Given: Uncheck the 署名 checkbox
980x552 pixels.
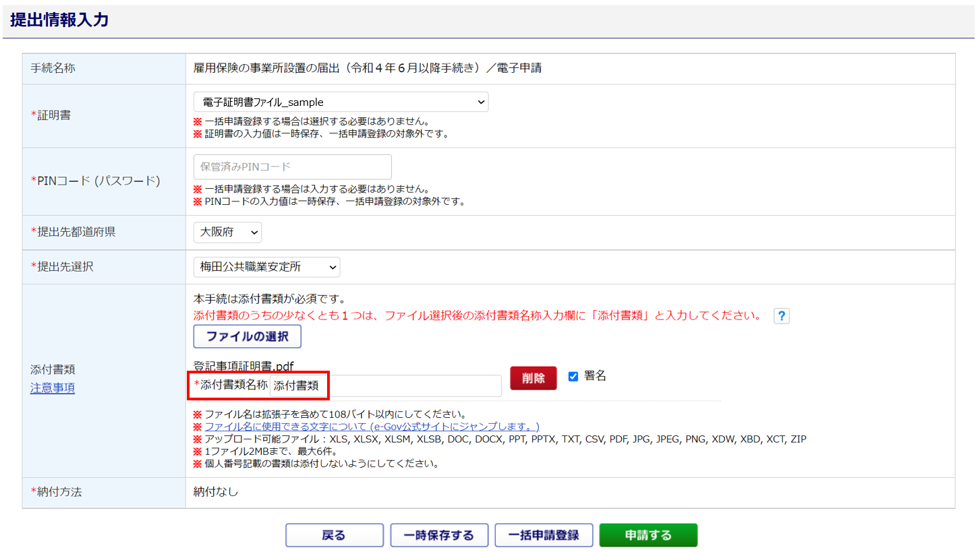Looking at the screenshot, I should (x=573, y=377).
